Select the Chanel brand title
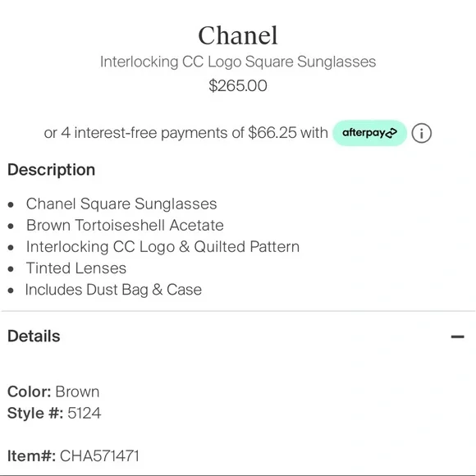This screenshot has height=476, width=476. click(238, 35)
